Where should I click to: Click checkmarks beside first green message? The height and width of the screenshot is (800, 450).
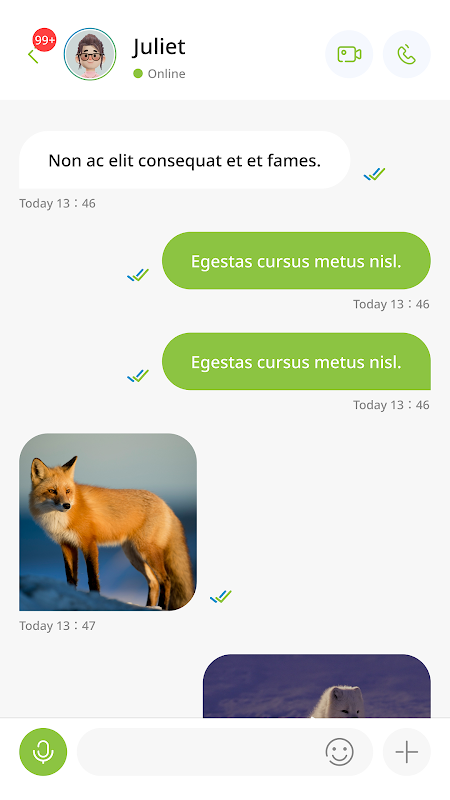point(138,275)
